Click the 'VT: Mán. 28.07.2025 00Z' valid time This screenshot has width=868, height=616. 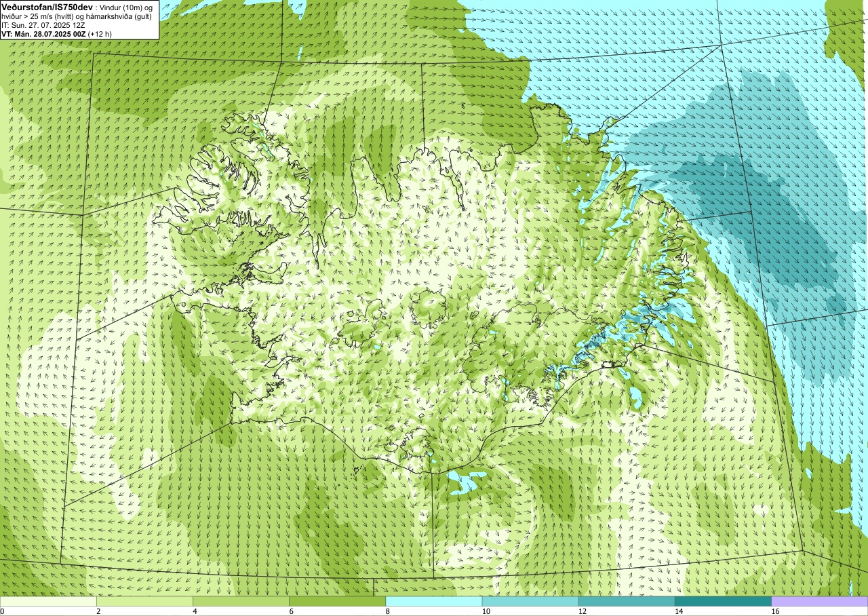(x=43, y=33)
